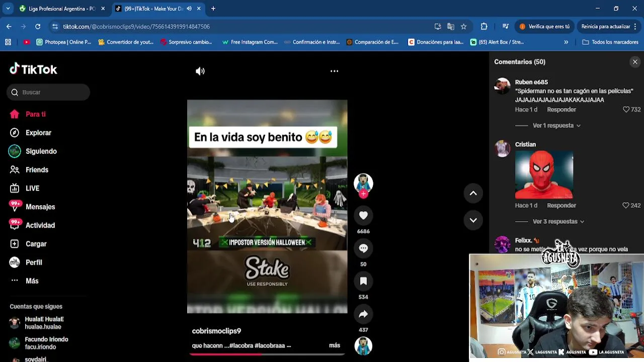Mute the TikTok browser tab audio
This screenshot has width=644, height=362.
[x=189, y=9]
